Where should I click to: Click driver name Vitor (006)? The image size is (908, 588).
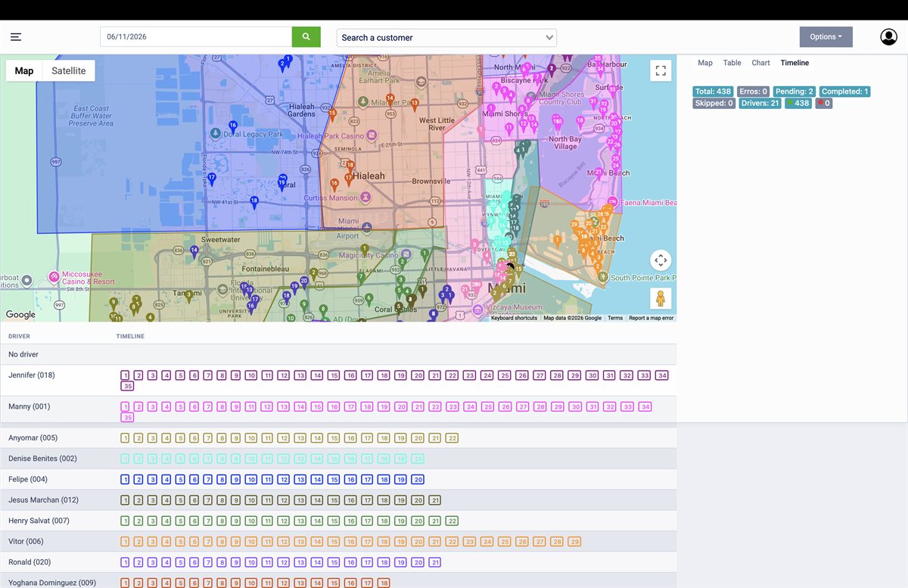26,542
